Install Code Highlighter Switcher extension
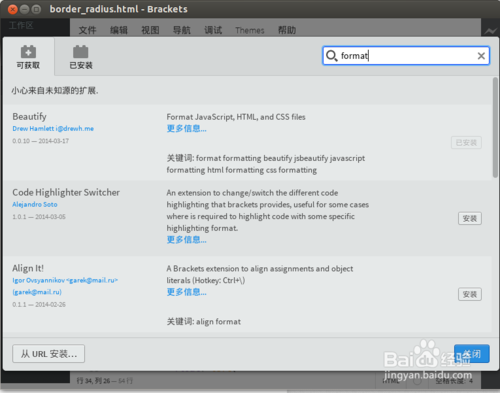The height and width of the screenshot is (393, 500). 470,218
